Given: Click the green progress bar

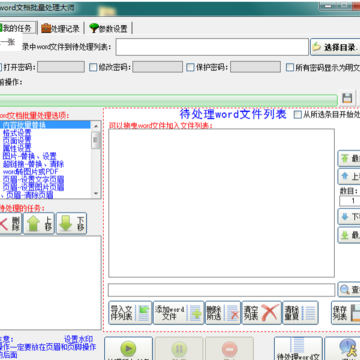Looking at the screenshot, I should coord(168,100).
